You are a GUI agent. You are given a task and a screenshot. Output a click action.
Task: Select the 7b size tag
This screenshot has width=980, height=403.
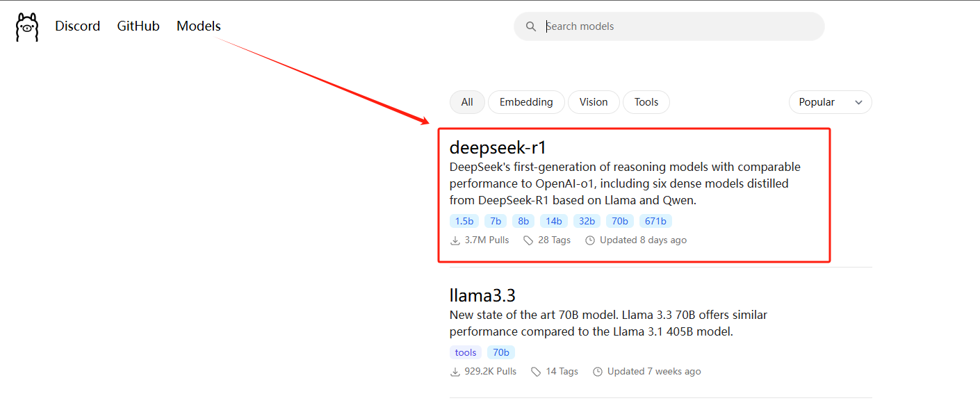coord(496,222)
